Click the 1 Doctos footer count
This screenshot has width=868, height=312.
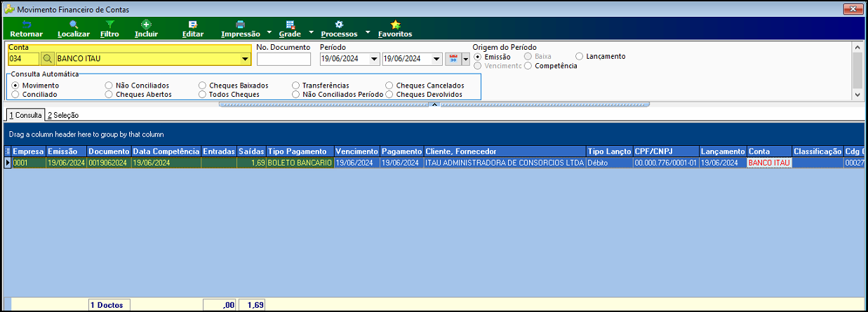click(x=109, y=305)
